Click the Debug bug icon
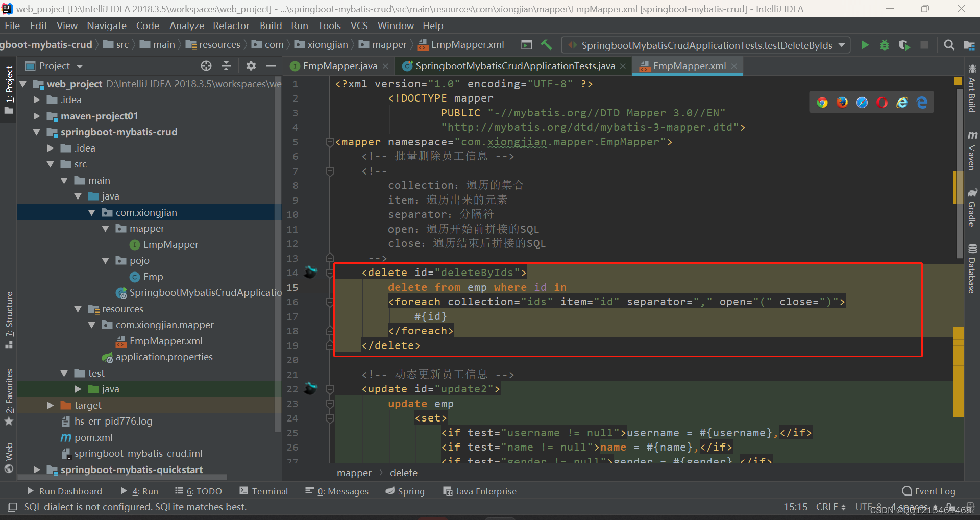The image size is (980, 520). click(x=885, y=45)
